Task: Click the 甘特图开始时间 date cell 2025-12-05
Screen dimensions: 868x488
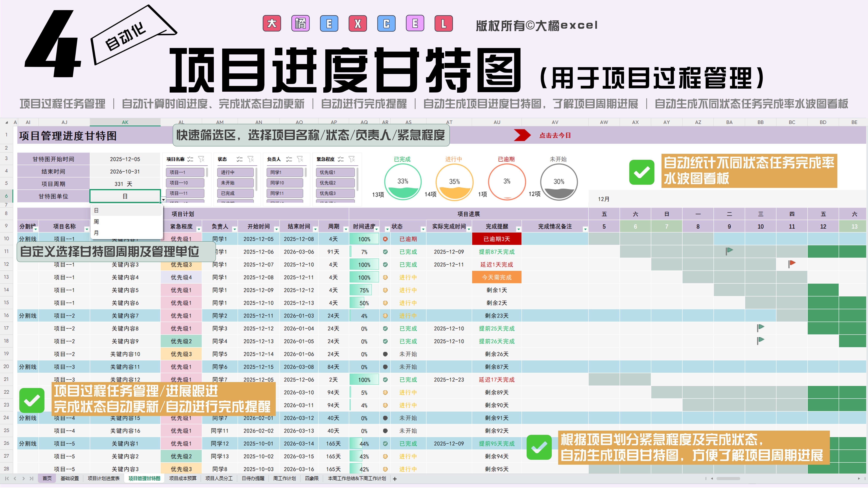Action: click(125, 159)
